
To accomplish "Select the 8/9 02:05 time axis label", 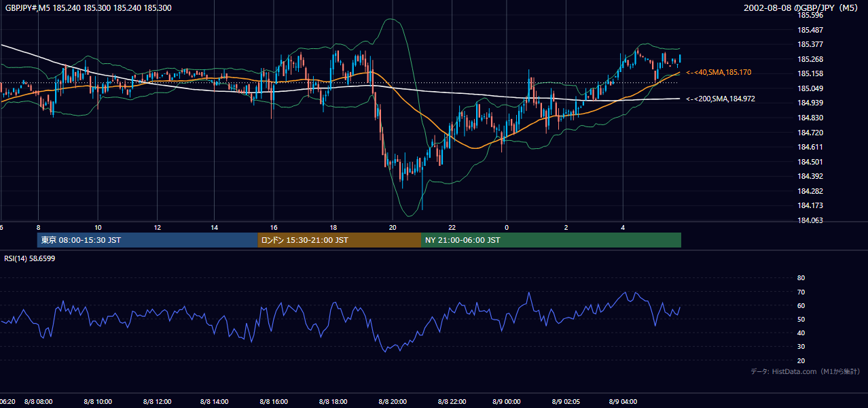I will pos(566,402).
